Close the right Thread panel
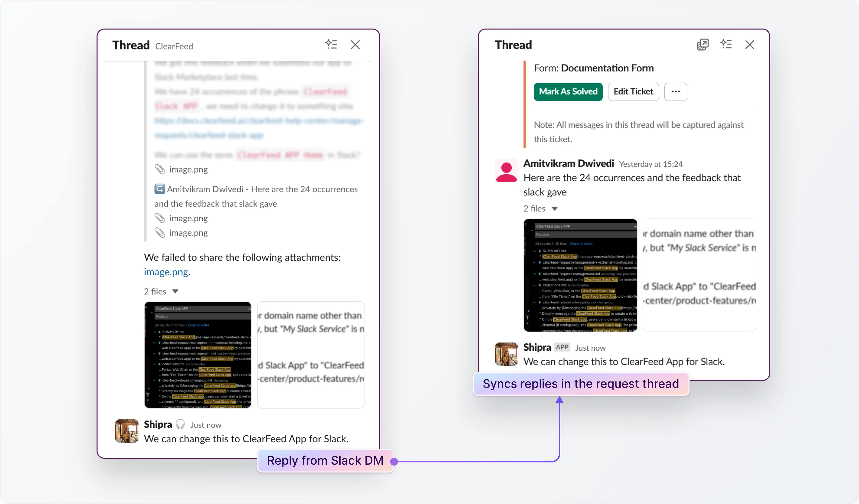This screenshot has width=859, height=504. tap(750, 45)
